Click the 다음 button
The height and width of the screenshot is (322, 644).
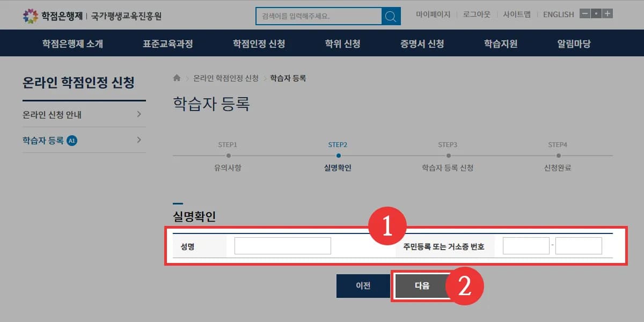click(x=422, y=286)
